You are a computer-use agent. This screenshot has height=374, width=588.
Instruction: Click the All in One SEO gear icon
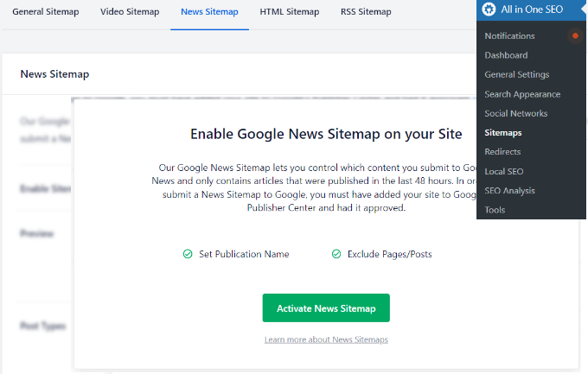(489, 10)
